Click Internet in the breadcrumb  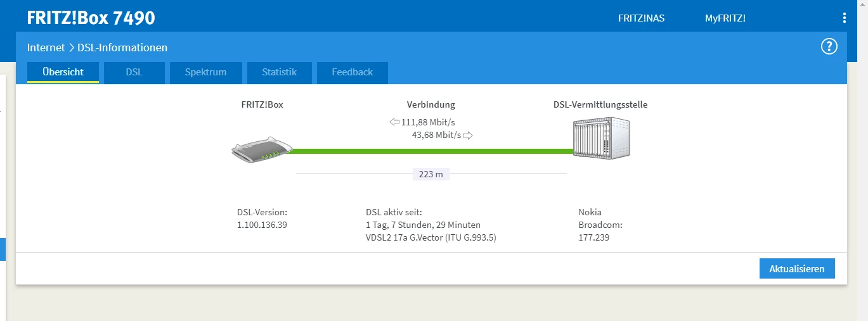click(x=46, y=47)
